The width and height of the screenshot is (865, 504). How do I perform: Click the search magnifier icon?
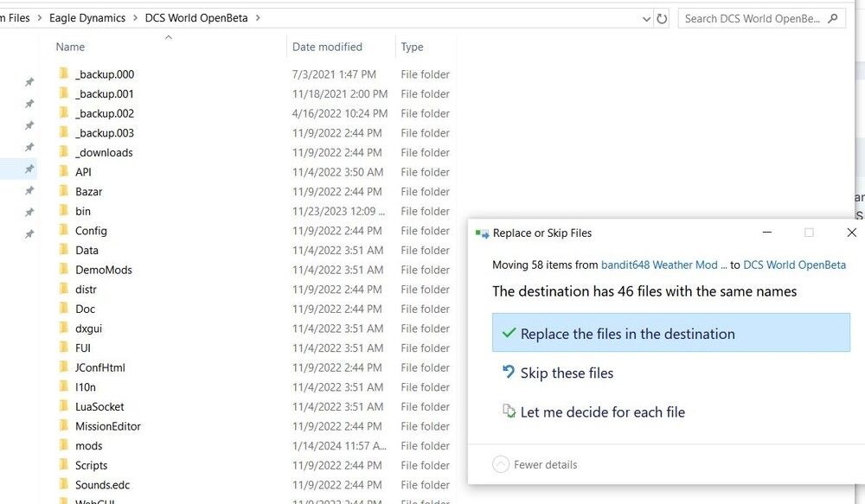click(833, 18)
